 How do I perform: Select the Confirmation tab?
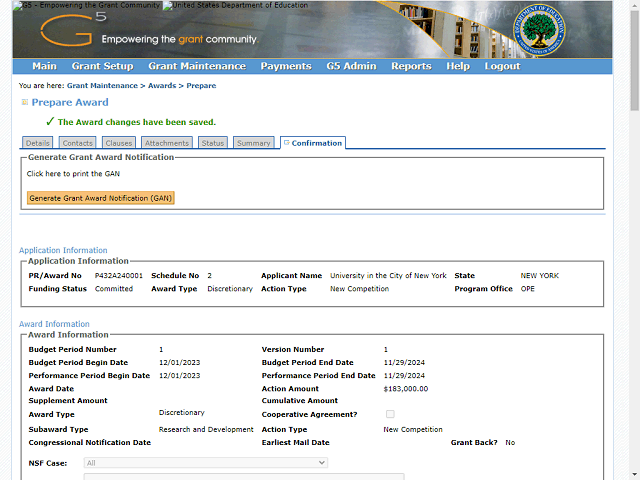313,143
